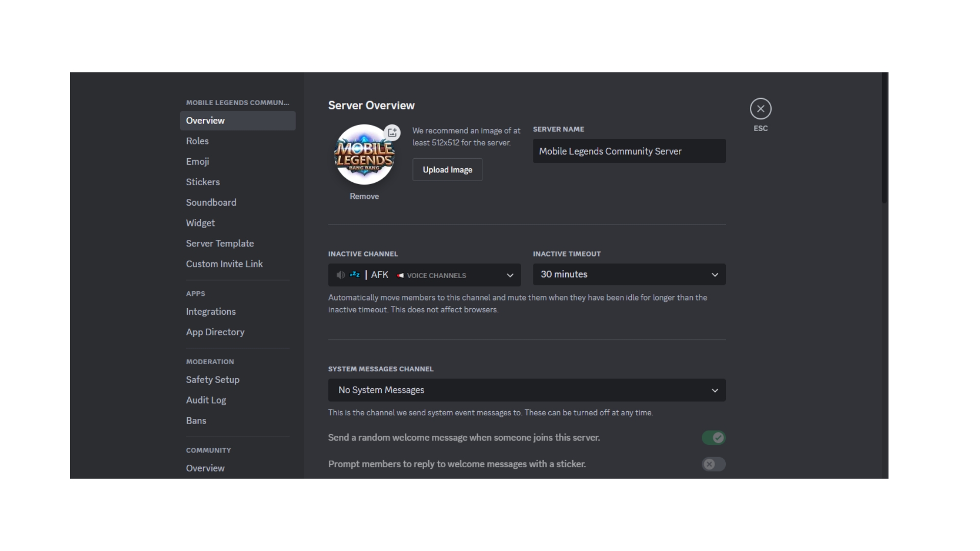This screenshot has width=980, height=551.
Task: Click the chevron arrow of Inactive Timeout dropdown
Action: pos(715,275)
